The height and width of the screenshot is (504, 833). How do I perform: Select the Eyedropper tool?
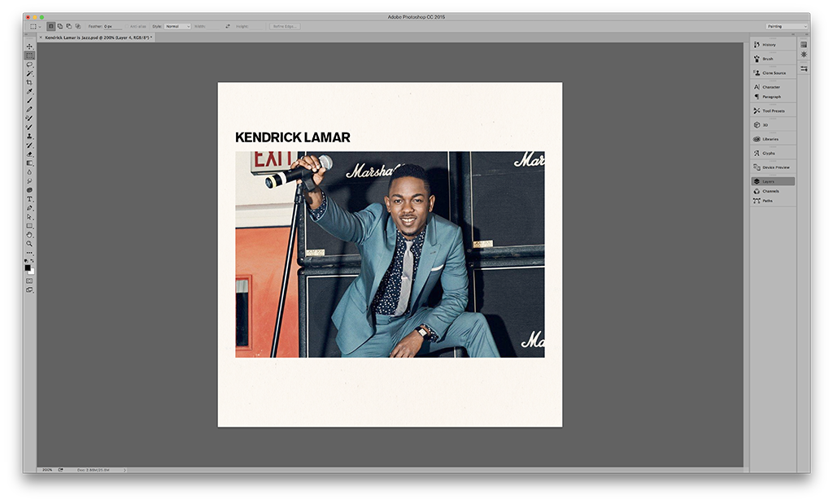tap(30, 91)
